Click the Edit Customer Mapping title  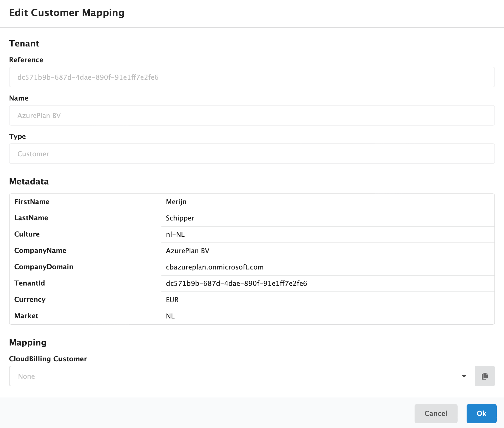coord(67,13)
